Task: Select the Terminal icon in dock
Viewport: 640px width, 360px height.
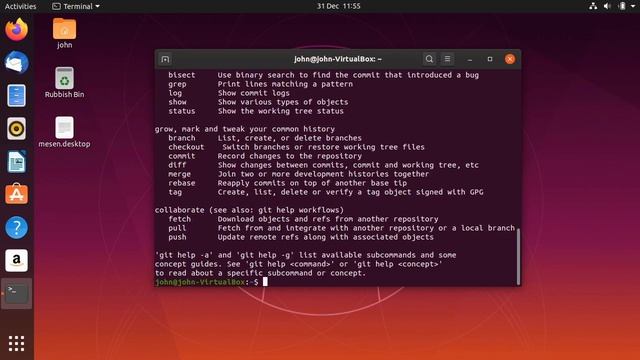Action: 16,293
